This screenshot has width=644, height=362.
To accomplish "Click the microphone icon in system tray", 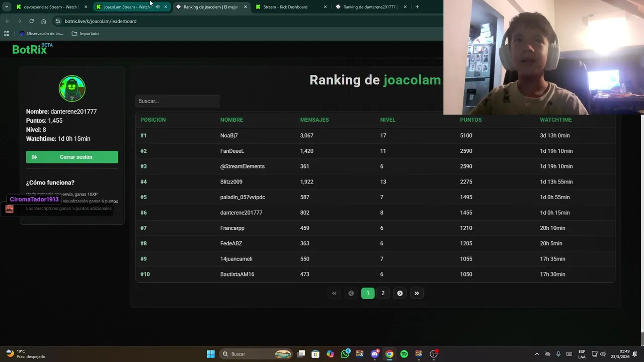I will (558, 354).
